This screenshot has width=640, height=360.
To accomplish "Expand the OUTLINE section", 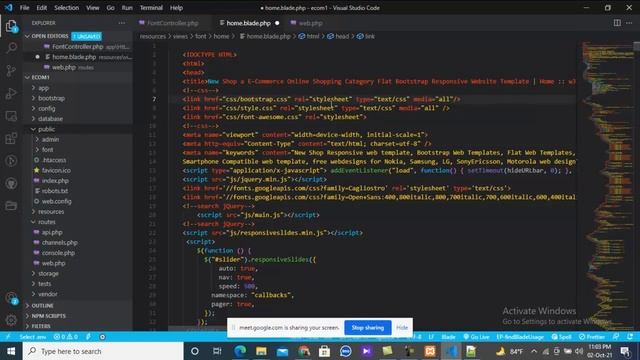I will pyautogui.click(x=42, y=305).
